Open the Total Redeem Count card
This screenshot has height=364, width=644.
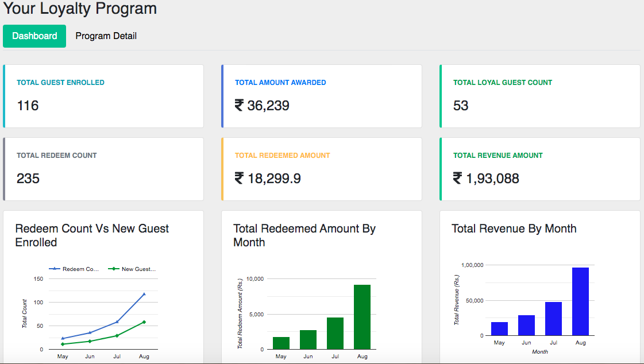coord(103,169)
